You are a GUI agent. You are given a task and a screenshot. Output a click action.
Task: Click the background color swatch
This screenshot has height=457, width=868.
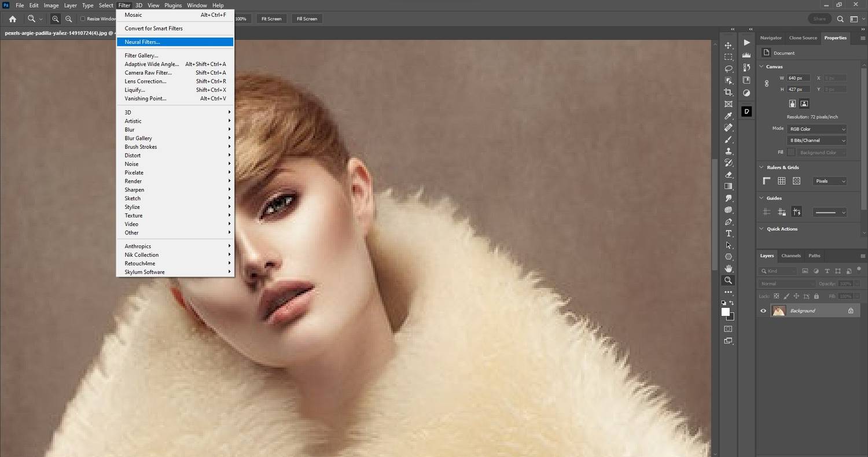coord(731,318)
